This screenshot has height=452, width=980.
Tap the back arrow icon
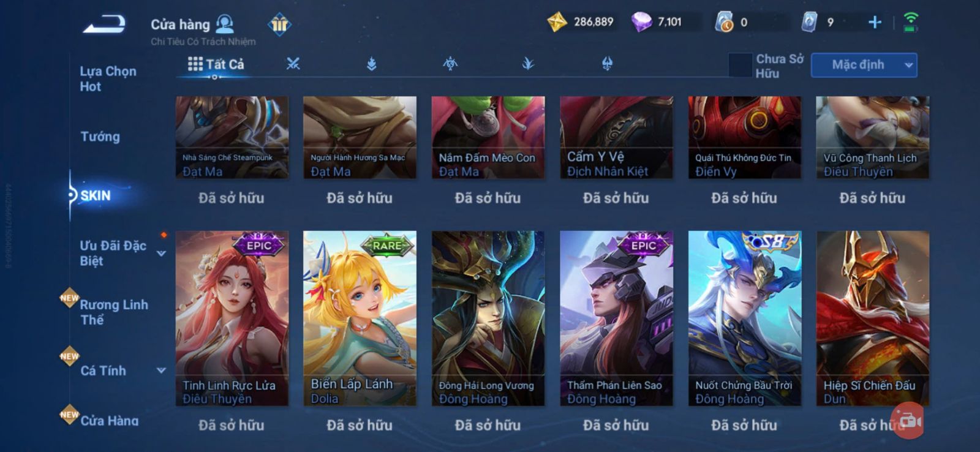point(105,24)
